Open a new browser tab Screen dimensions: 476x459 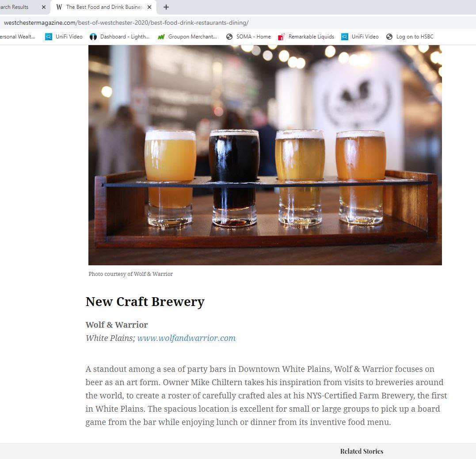(x=166, y=7)
